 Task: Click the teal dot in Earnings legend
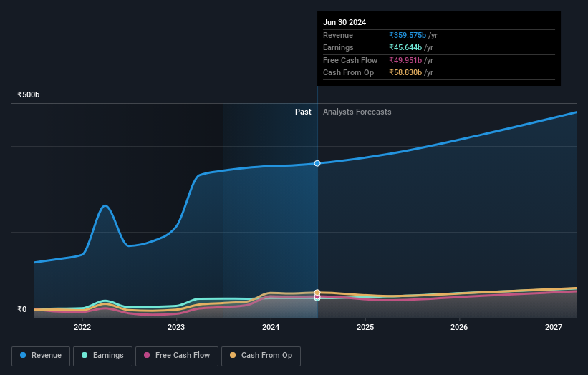85,355
